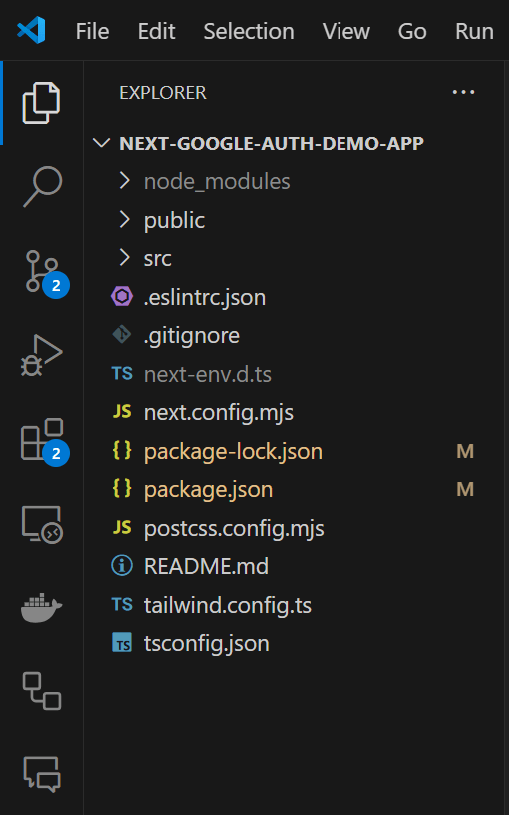Image resolution: width=509 pixels, height=815 pixels.
Task: Open the .eslintrc.json file
Action: click(205, 297)
